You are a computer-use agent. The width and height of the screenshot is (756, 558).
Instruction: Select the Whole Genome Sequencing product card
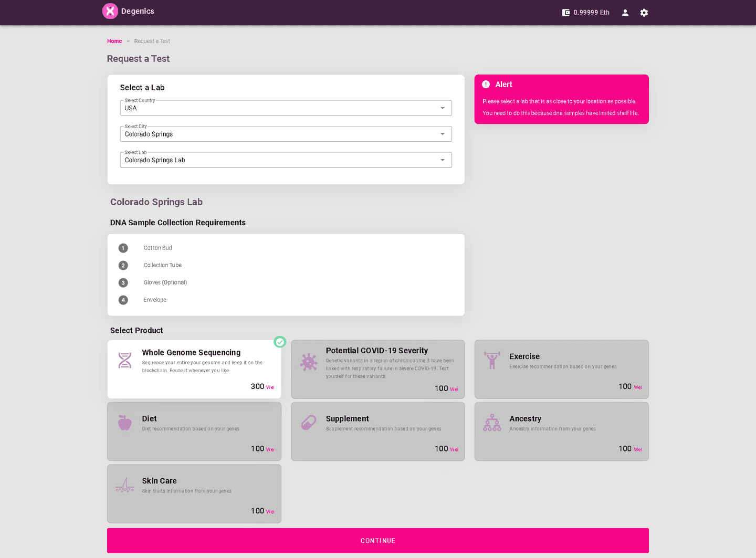point(194,370)
